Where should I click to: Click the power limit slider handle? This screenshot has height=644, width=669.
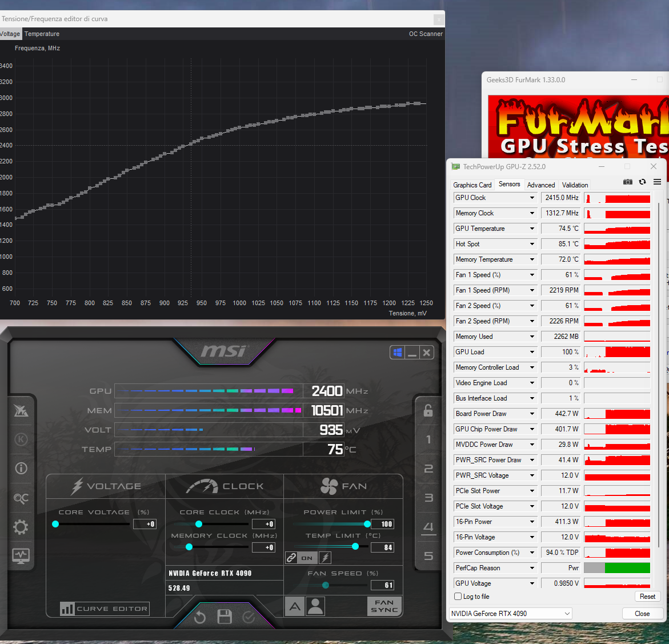(x=367, y=523)
